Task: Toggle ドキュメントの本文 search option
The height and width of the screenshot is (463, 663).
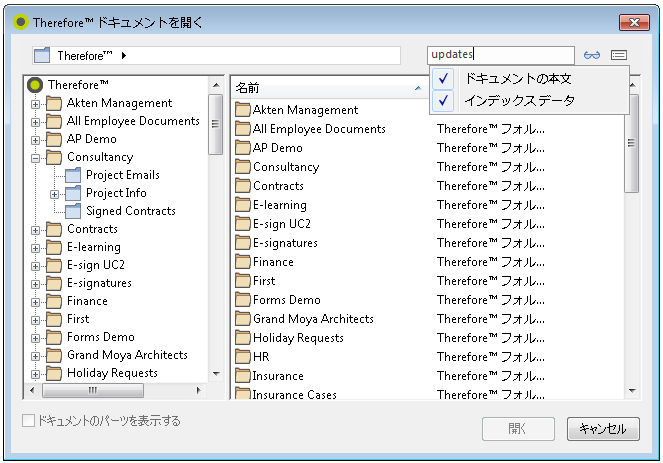Action: click(529, 79)
